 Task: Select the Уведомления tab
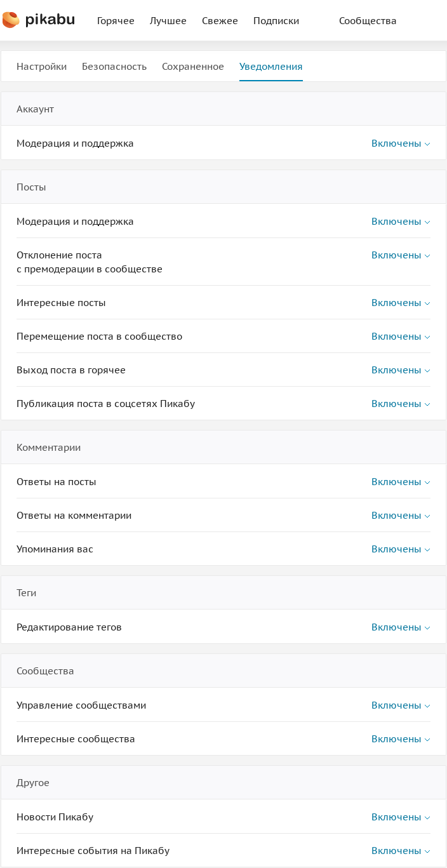tap(270, 67)
